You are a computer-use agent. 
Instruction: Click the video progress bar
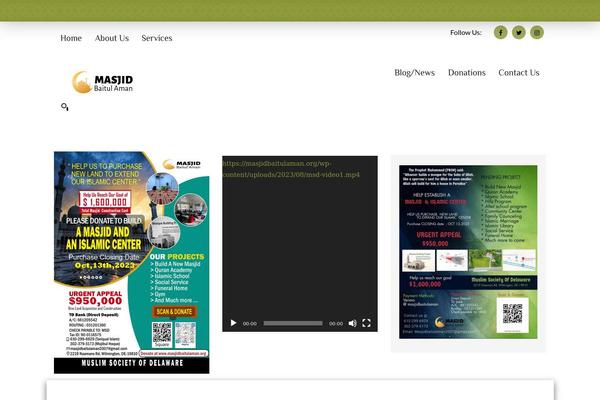click(x=293, y=323)
